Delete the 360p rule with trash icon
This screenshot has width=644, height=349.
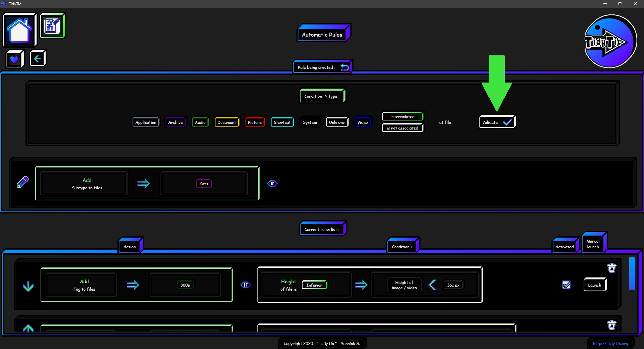[x=612, y=268]
